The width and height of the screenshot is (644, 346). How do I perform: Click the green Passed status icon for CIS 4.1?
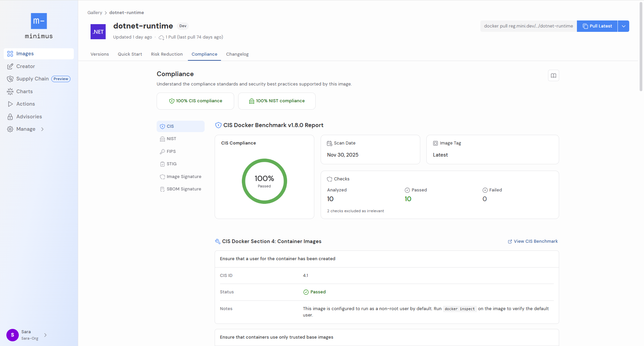[x=306, y=292]
